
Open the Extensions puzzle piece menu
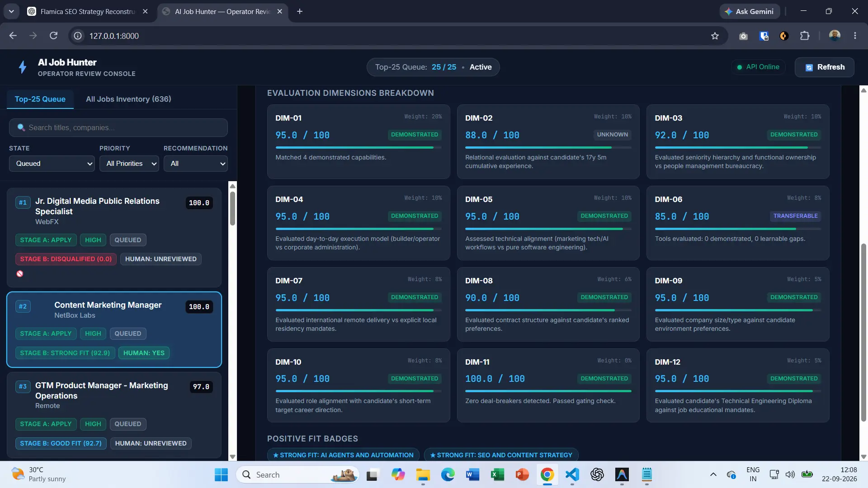(805, 36)
